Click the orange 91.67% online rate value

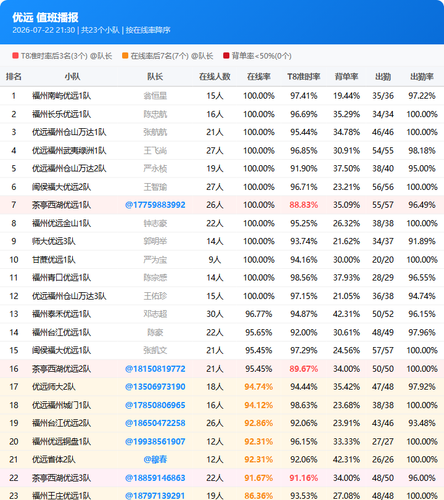coord(259,478)
